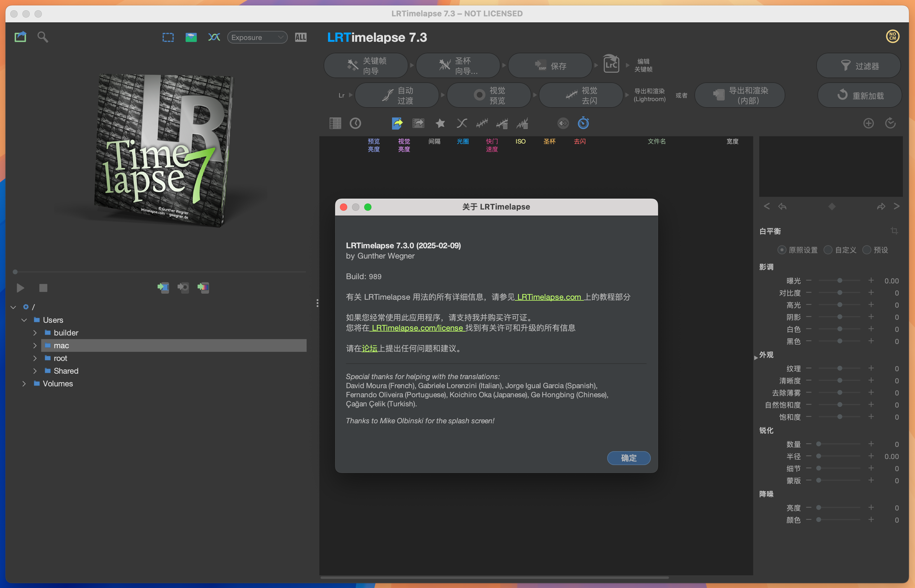Click the 曝光 exposure slider
Viewport: 915px width, 588px height.
[x=839, y=281]
